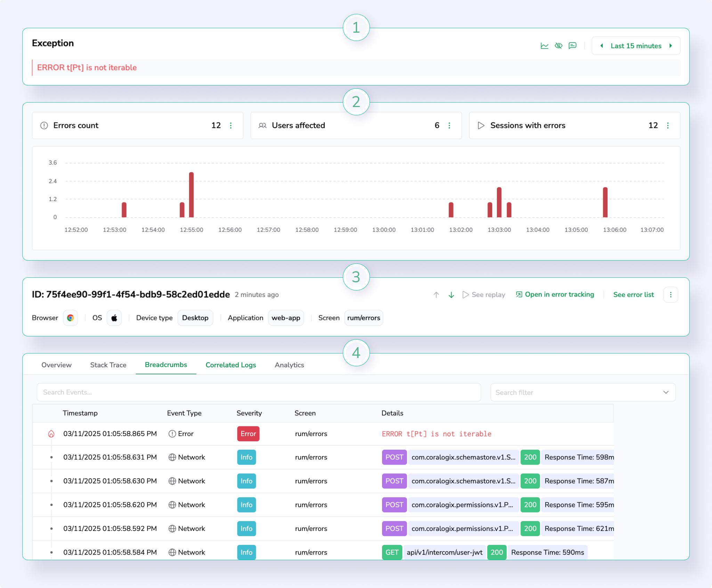Screen dimensions: 712x588
Task: Open the Last 15 minutes time picker
Action: (636, 46)
